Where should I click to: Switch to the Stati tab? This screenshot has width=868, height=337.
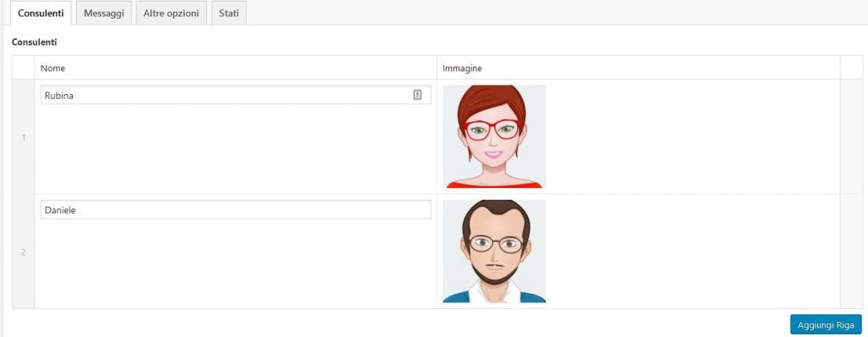(x=229, y=14)
